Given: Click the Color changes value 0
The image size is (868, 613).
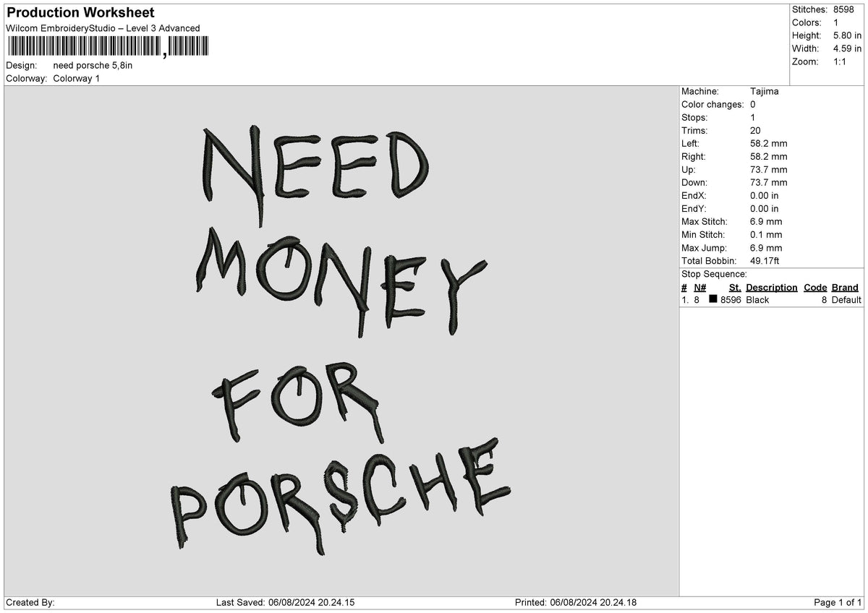Looking at the screenshot, I should [753, 105].
